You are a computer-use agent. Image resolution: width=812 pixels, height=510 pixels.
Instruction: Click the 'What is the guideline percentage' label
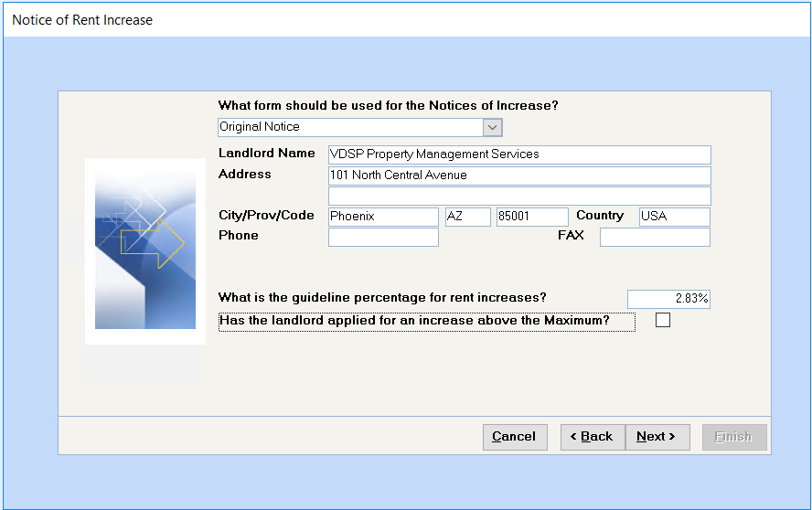pyautogui.click(x=382, y=297)
